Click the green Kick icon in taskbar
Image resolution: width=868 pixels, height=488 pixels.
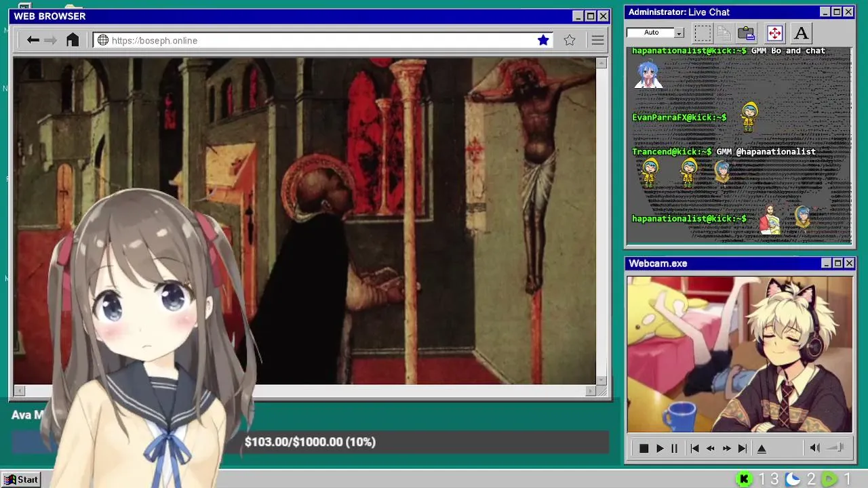[x=745, y=479]
